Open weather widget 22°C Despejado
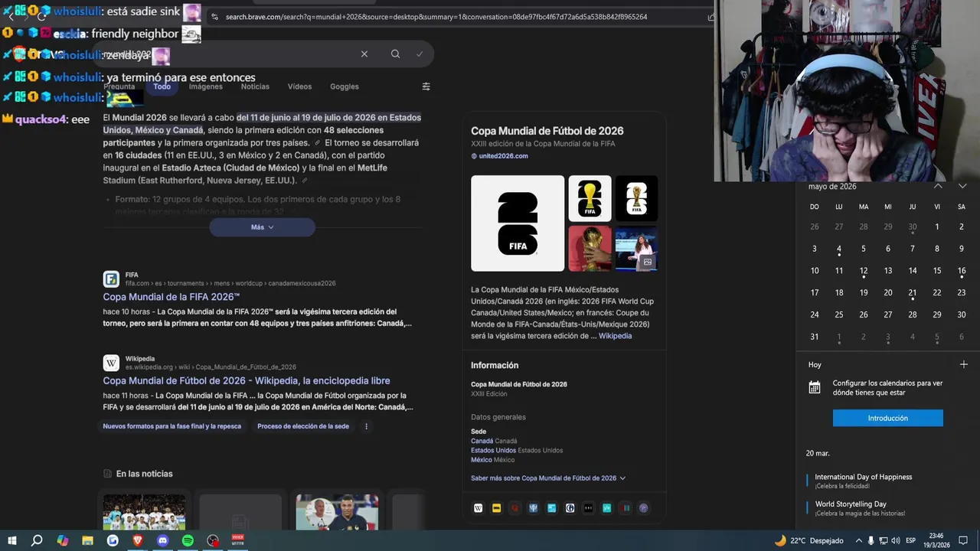The image size is (980, 551). tap(809, 540)
